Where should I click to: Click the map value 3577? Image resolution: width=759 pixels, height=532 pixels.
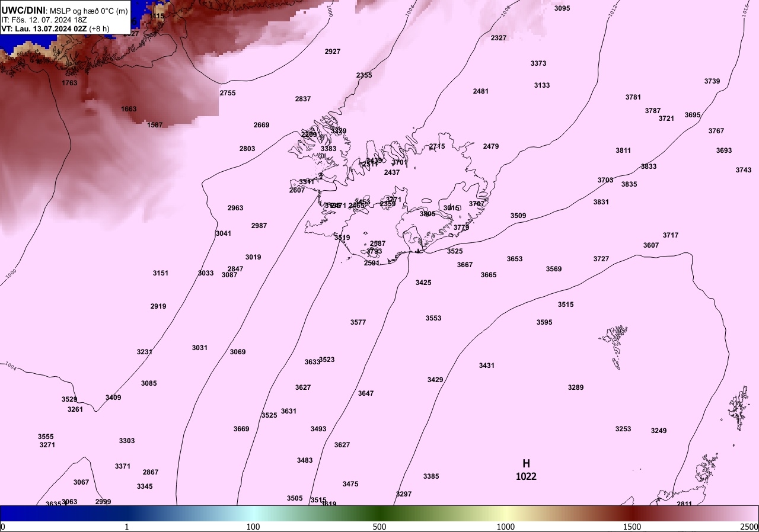(x=358, y=322)
